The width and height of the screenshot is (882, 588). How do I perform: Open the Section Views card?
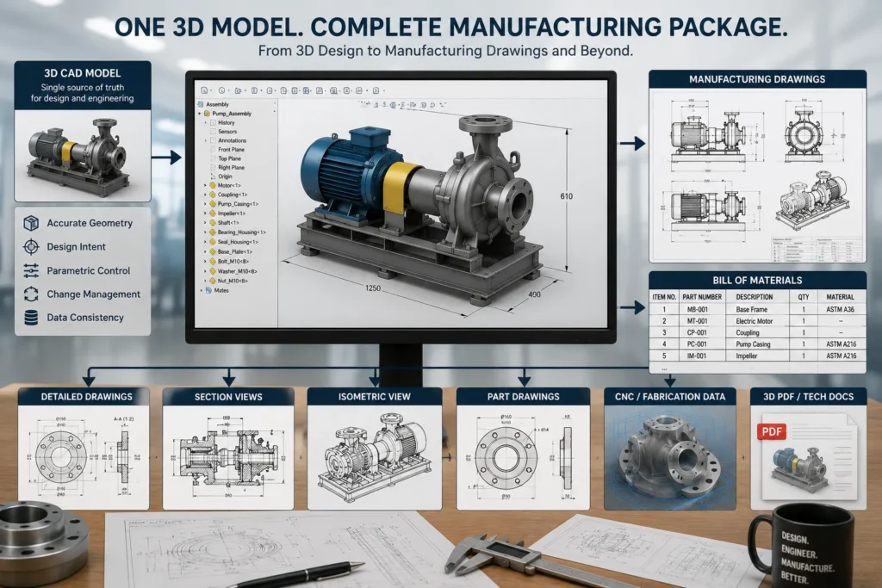[x=228, y=448]
